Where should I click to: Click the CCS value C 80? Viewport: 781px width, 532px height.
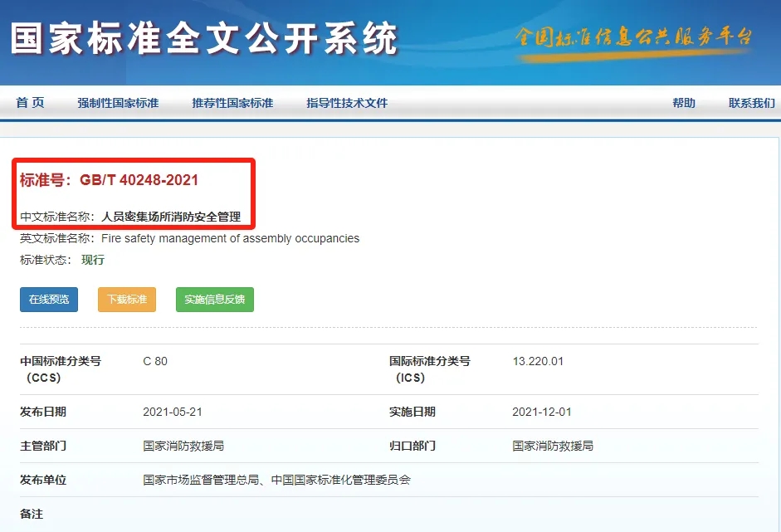155,361
